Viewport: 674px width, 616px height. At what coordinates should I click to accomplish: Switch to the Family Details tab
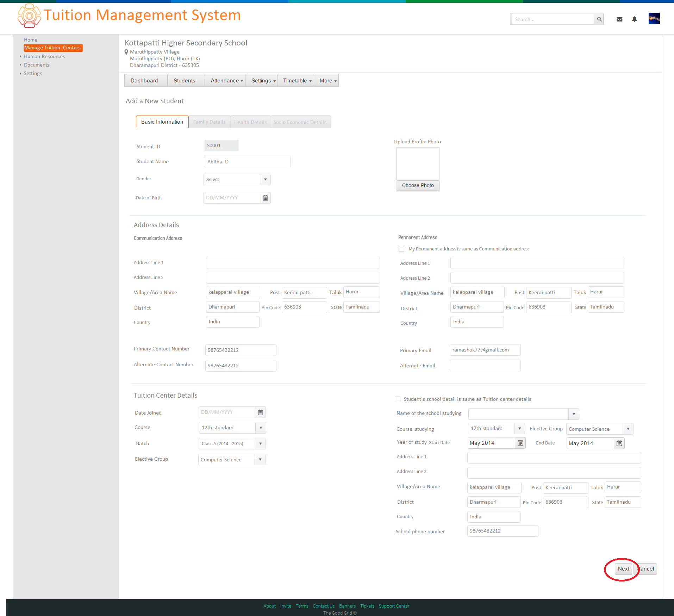tap(210, 122)
